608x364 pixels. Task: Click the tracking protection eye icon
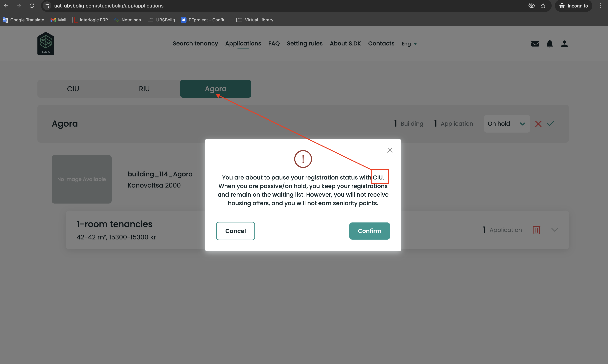click(532, 6)
